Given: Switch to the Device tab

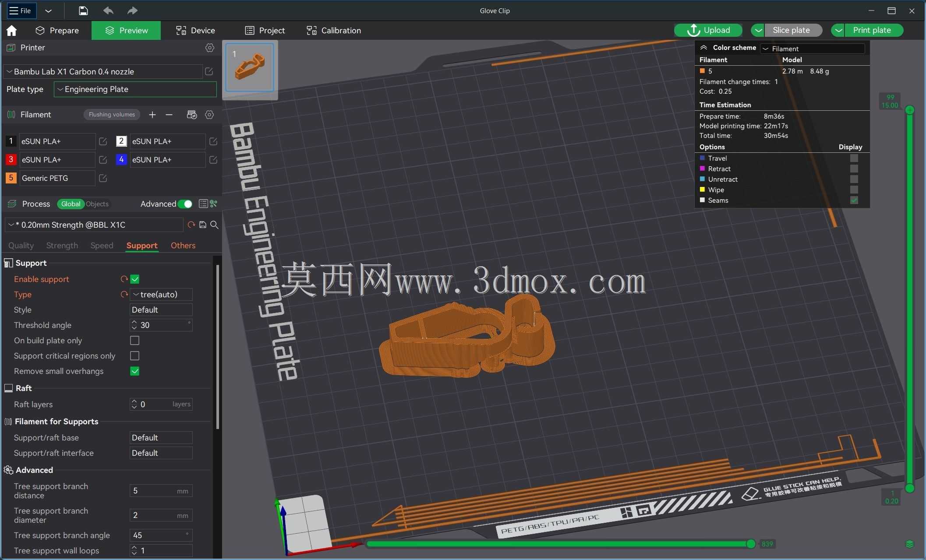Looking at the screenshot, I should point(195,30).
